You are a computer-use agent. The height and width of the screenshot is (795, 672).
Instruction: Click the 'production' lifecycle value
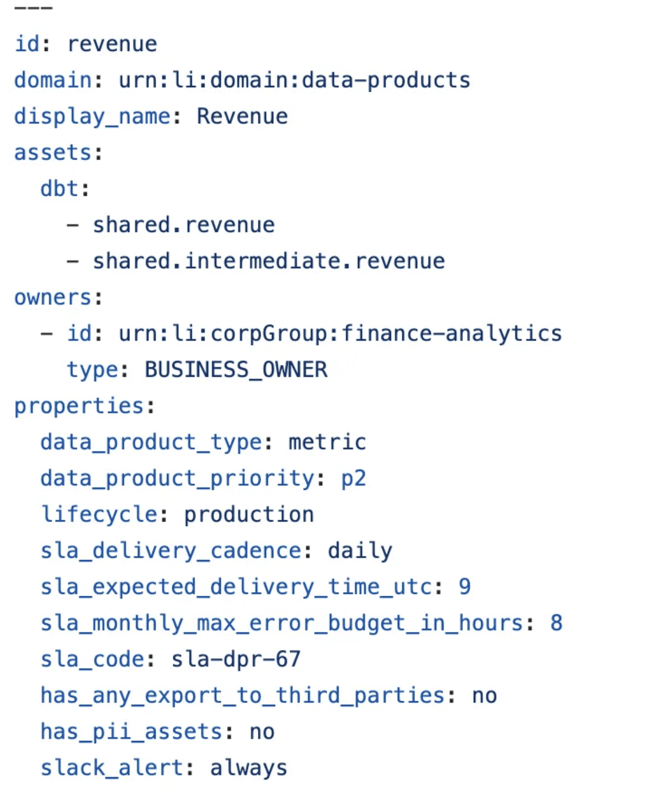249,515
